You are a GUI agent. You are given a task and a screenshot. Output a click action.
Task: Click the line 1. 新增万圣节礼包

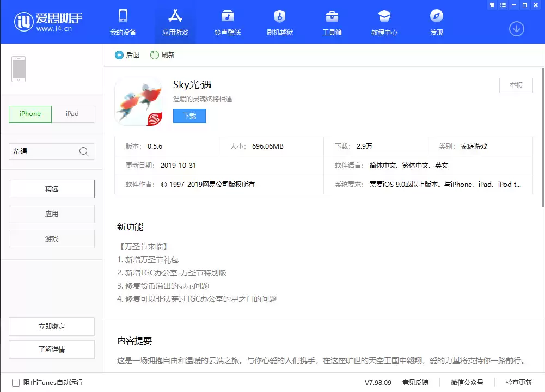[148, 260]
